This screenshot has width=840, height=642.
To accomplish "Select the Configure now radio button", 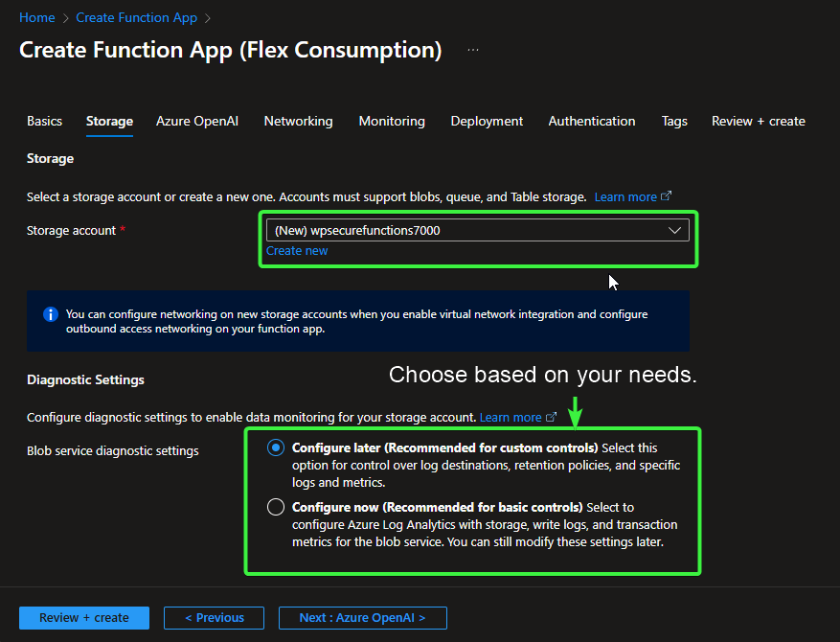I will [276, 507].
